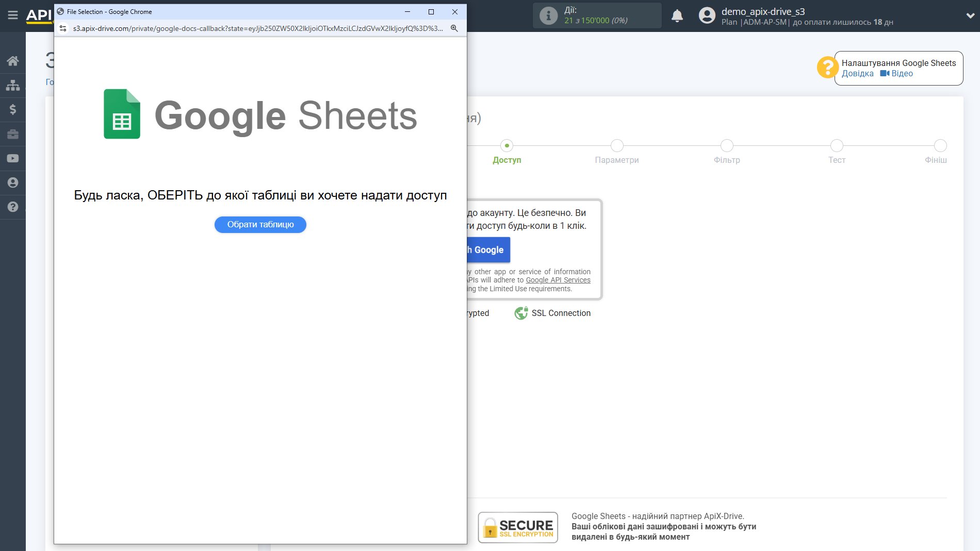This screenshot has width=980, height=551.
Task: Click the yellow question mark help icon
Action: (x=827, y=68)
